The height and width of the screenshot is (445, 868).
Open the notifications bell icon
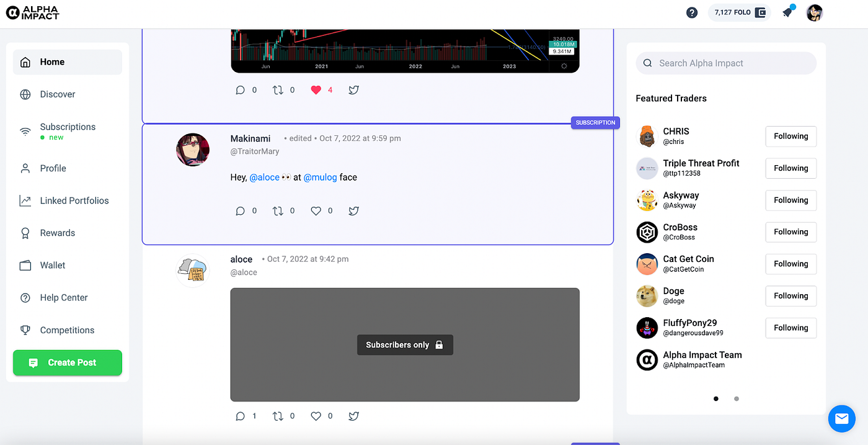click(787, 12)
